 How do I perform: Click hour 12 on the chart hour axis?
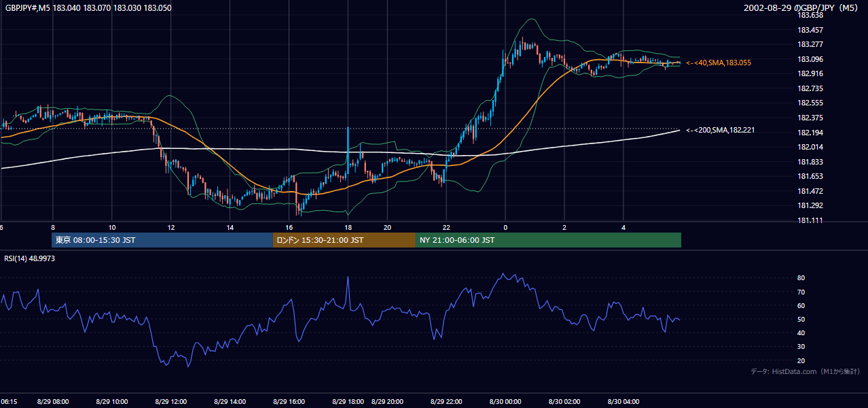tap(171, 227)
